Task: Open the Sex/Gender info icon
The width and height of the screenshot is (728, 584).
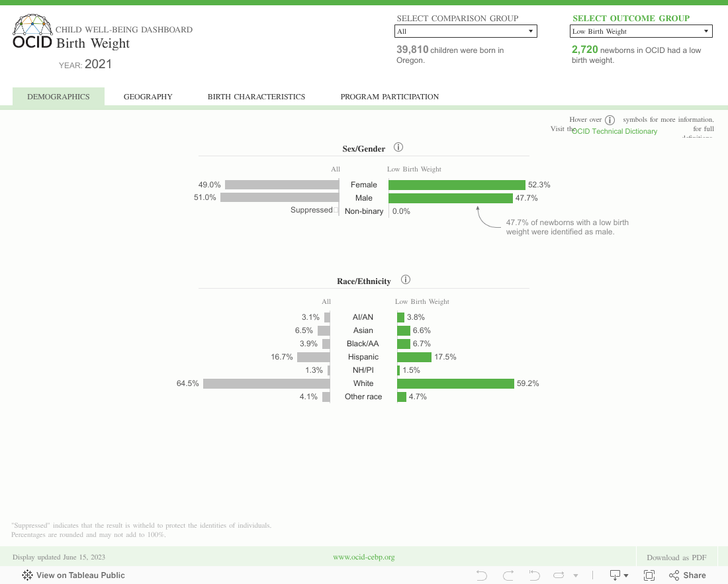Action: click(398, 147)
